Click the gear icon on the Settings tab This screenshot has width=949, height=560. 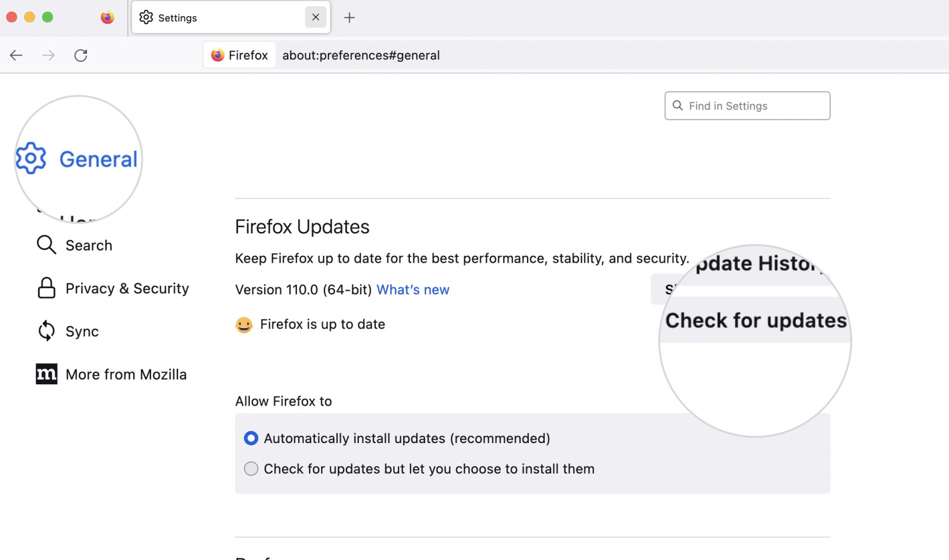pos(146,17)
